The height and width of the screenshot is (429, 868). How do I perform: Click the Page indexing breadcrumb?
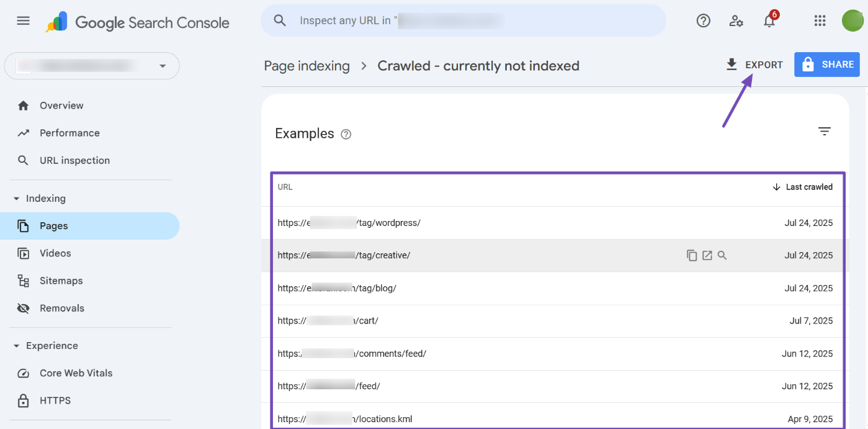click(x=306, y=66)
